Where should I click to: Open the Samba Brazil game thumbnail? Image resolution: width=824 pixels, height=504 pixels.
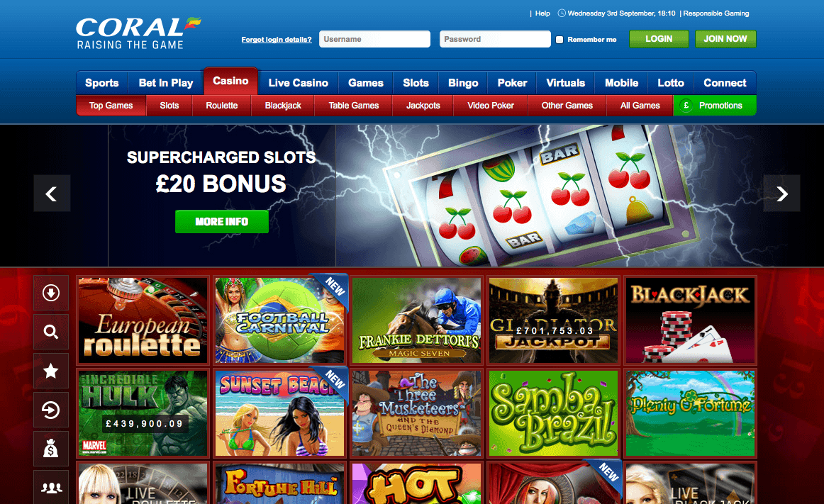tap(553, 413)
